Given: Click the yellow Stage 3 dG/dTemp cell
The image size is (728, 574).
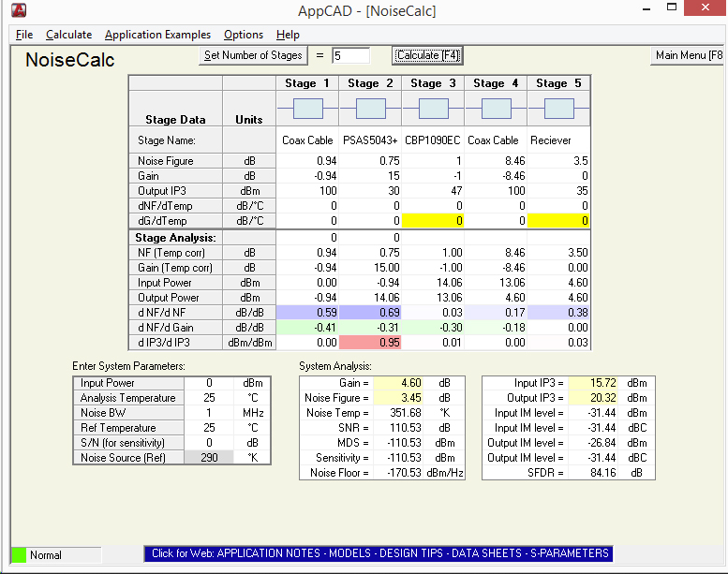Looking at the screenshot, I should (x=433, y=221).
